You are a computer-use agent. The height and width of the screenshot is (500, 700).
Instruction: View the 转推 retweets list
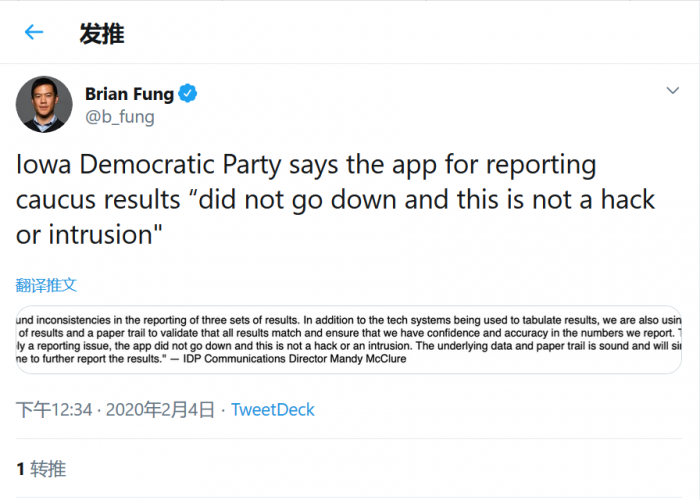pos(48,468)
